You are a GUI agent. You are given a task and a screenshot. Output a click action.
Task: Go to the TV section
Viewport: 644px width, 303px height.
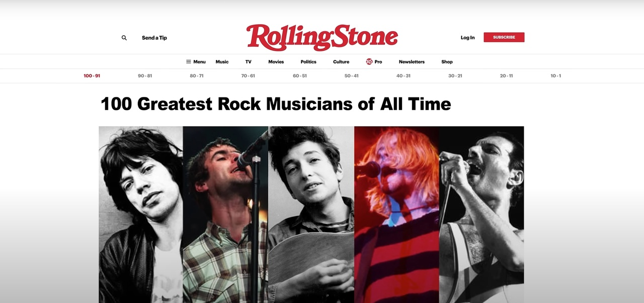(249, 62)
